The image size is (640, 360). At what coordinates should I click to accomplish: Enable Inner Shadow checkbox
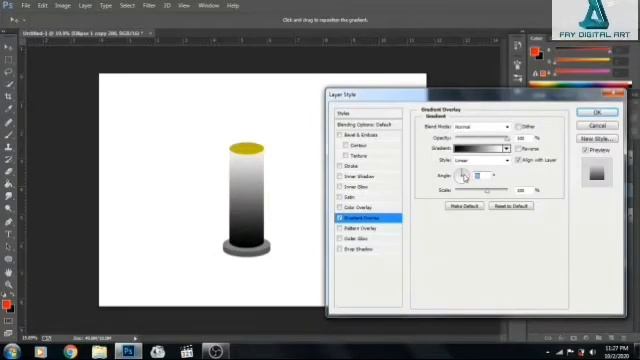click(340, 176)
